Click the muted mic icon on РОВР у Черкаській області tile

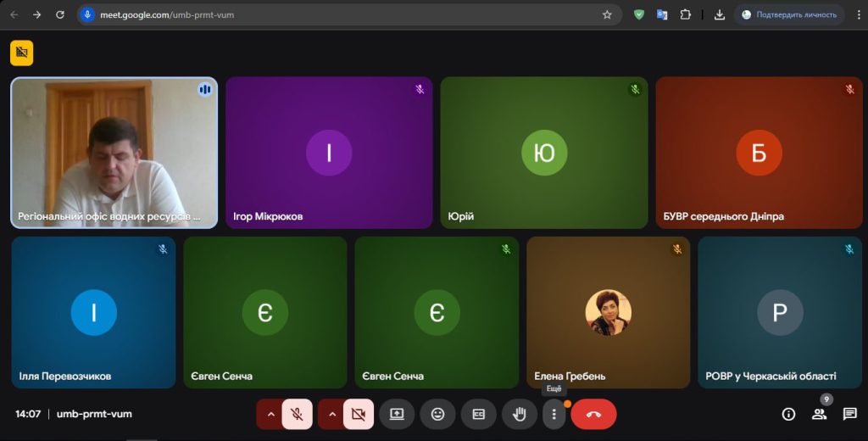click(x=849, y=249)
